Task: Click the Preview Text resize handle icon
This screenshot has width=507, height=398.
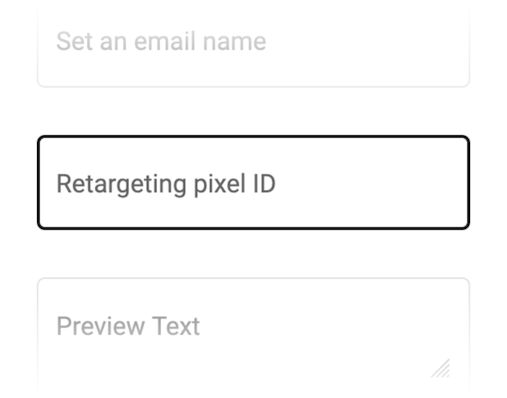Action: [x=441, y=368]
